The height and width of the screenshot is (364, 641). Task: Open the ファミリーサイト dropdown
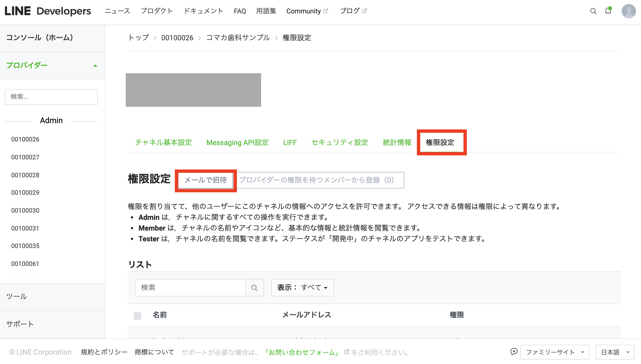[555, 352]
